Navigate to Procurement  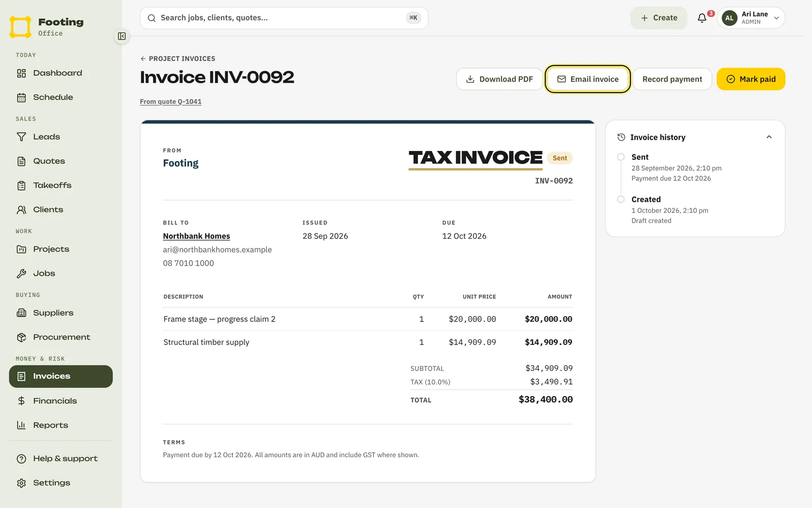point(61,337)
